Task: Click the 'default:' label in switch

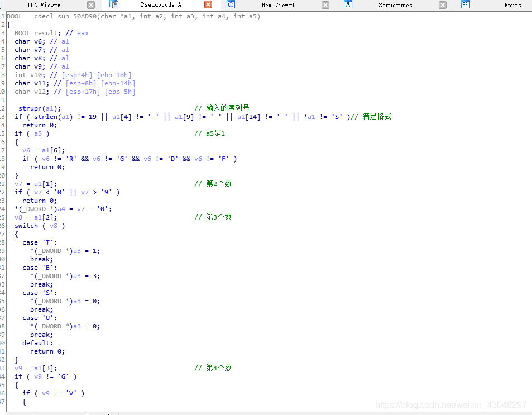Action: coord(37,343)
